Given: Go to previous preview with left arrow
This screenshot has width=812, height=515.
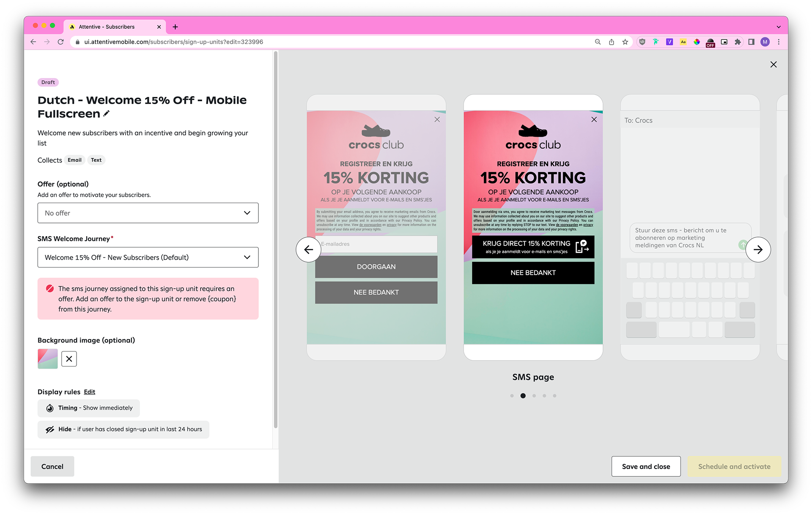Looking at the screenshot, I should pos(308,250).
